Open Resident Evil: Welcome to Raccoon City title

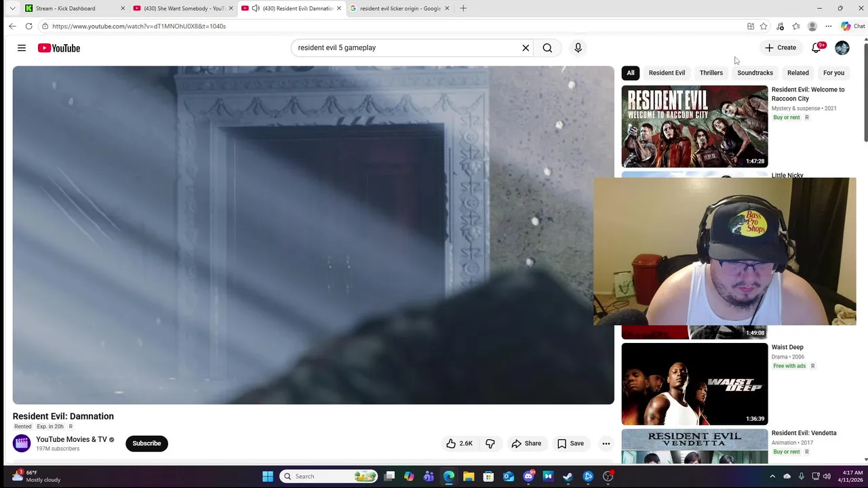[x=808, y=94]
